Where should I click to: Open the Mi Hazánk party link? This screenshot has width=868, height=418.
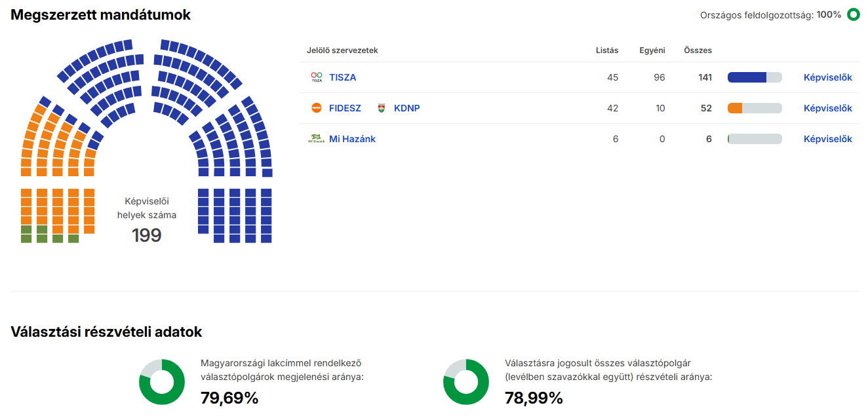coord(352,139)
